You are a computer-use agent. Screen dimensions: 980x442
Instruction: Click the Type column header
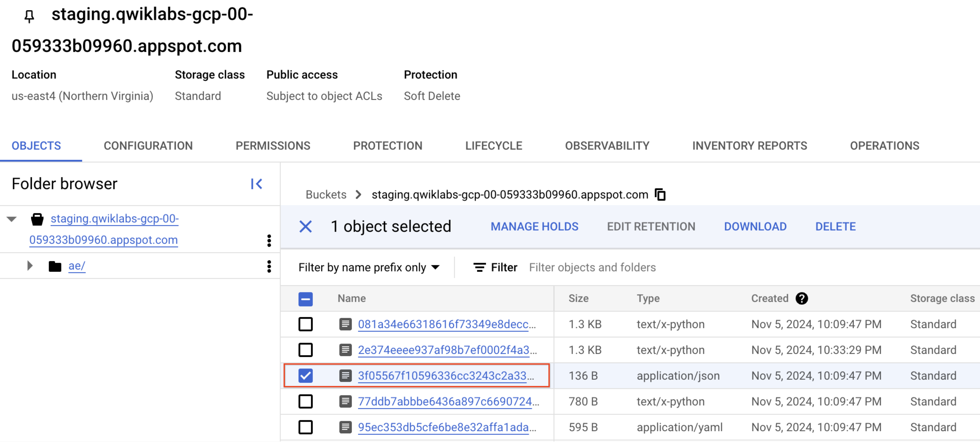coord(648,299)
